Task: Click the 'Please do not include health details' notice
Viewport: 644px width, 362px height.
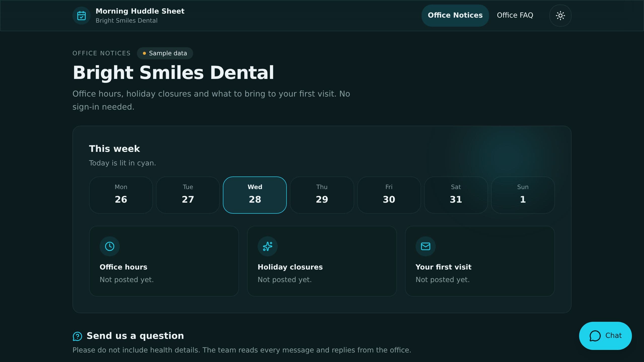Action: 242,350
